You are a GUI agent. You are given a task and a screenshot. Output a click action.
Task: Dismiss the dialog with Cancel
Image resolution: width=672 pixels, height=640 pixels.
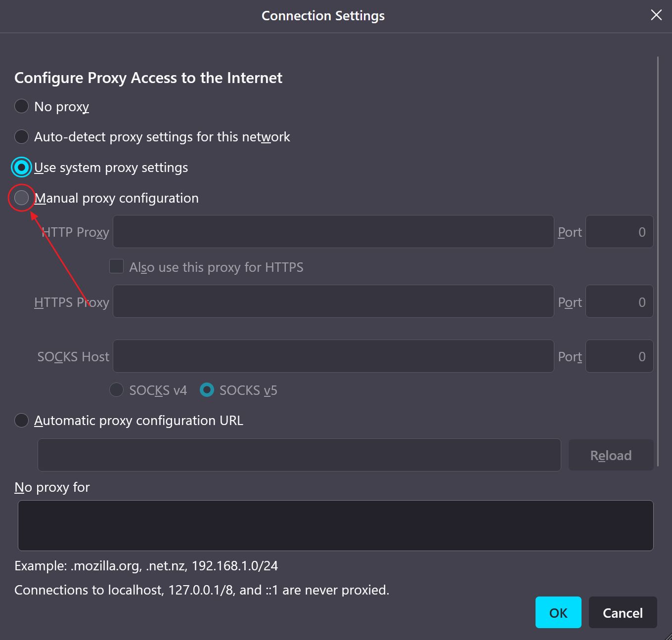click(623, 612)
